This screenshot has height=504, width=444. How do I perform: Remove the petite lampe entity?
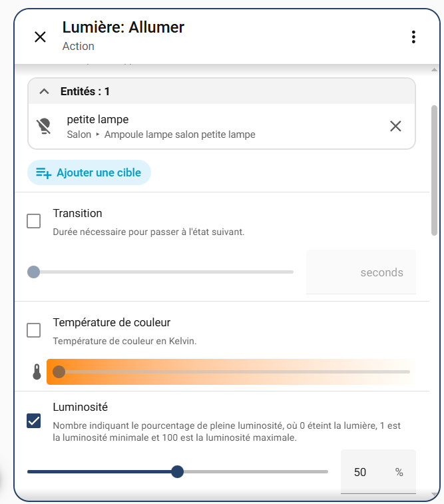click(395, 126)
